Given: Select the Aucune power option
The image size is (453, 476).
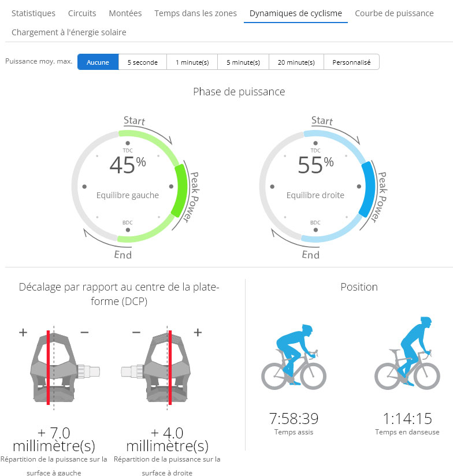Looking at the screenshot, I should (98, 62).
